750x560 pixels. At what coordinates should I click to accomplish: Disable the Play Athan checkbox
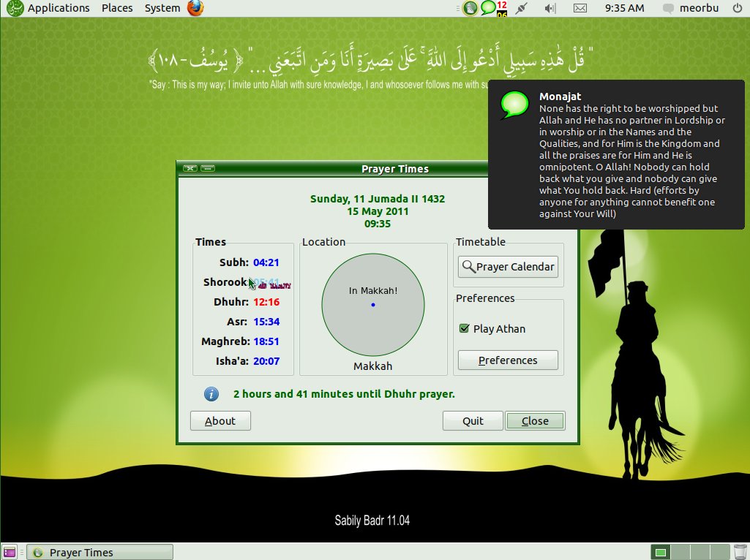[x=464, y=328]
